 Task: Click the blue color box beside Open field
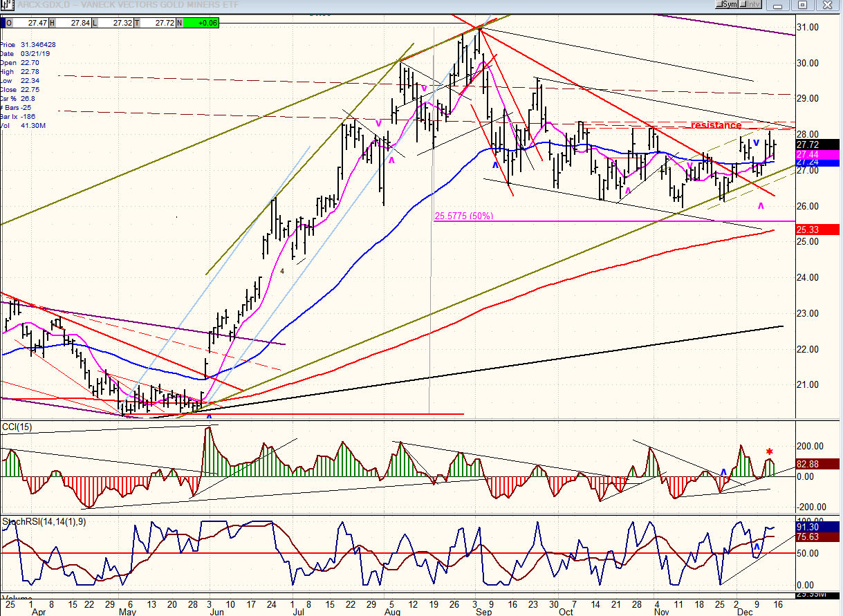pos(3,23)
